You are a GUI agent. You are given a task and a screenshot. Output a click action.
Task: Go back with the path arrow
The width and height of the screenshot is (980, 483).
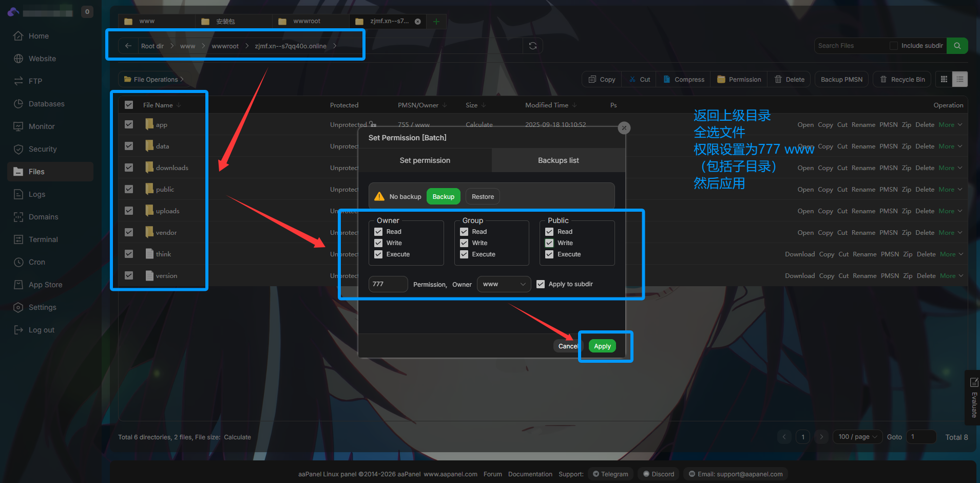(x=128, y=46)
